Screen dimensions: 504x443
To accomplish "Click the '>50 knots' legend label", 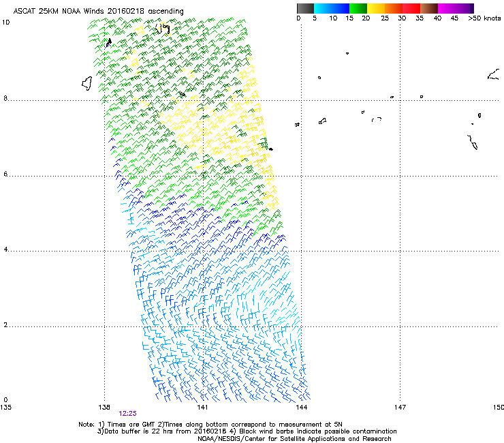I will point(484,18).
